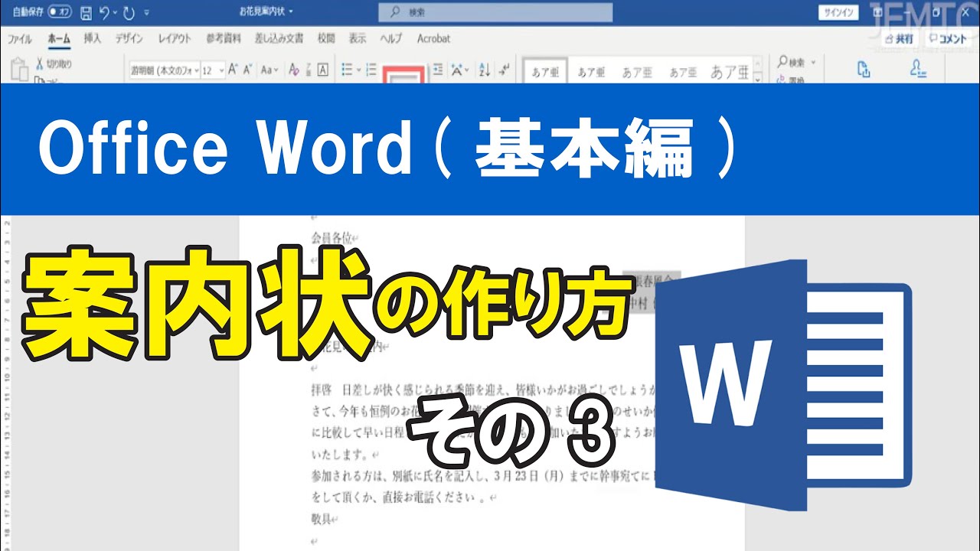Click the Phonetic Guide (ruby) icon

[x=309, y=70]
